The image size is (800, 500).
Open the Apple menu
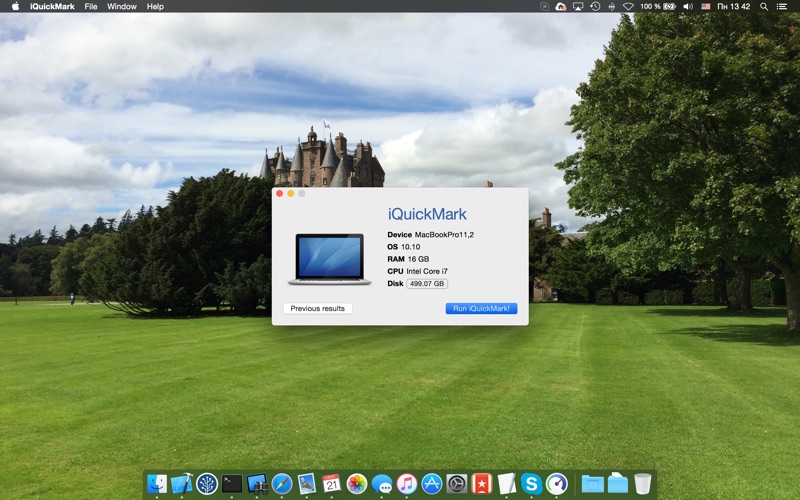coord(15,6)
